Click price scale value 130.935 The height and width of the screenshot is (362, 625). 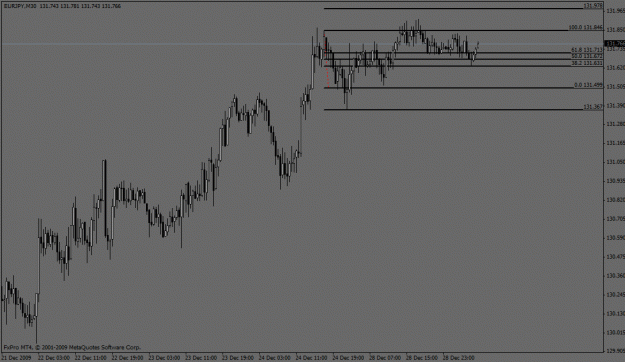pyautogui.click(x=615, y=181)
